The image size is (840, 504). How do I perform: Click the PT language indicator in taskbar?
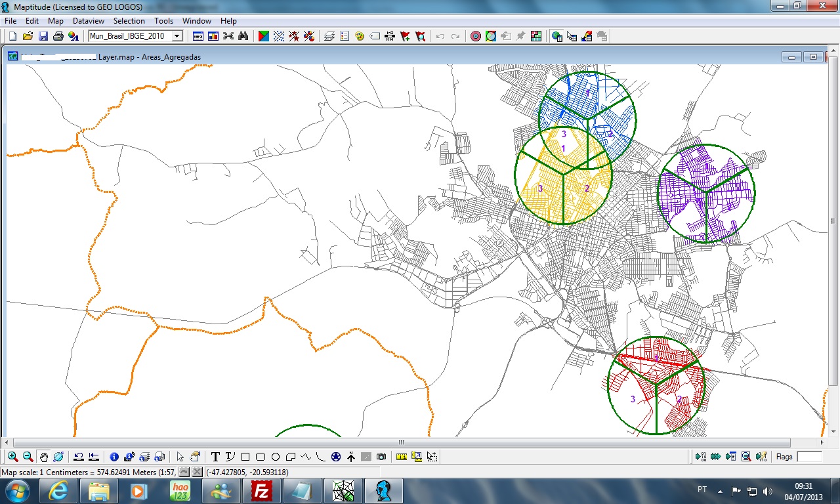pyautogui.click(x=702, y=490)
